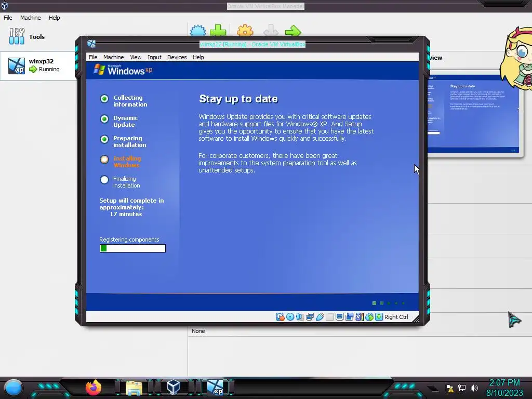The height and width of the screenshot is (399, 532).
Task: Click network adapters icon in VM status bar
Action: (x=310, y=317)
